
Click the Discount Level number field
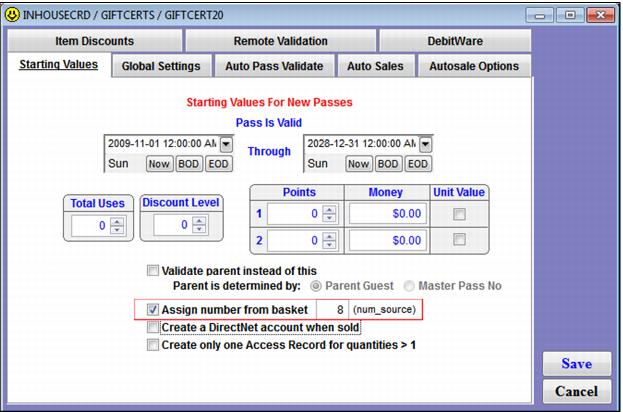click(173, 224)
